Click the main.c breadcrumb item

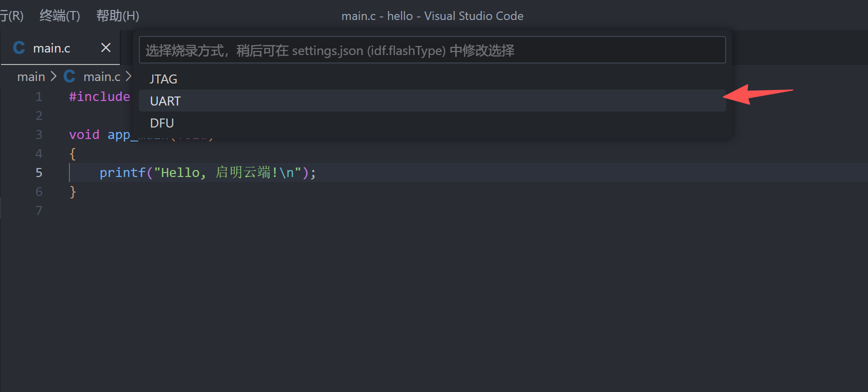pos(102,76)
